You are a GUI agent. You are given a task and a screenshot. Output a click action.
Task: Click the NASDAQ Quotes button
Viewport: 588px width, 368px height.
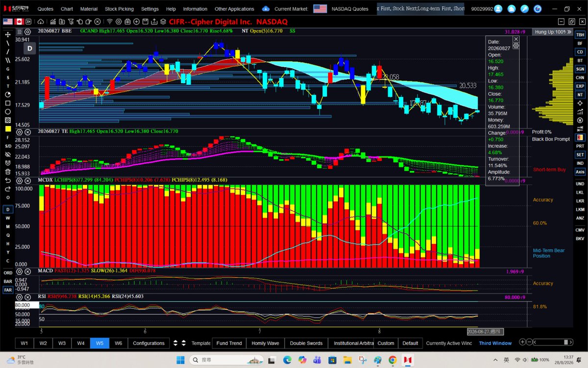(x=349, y=9)
